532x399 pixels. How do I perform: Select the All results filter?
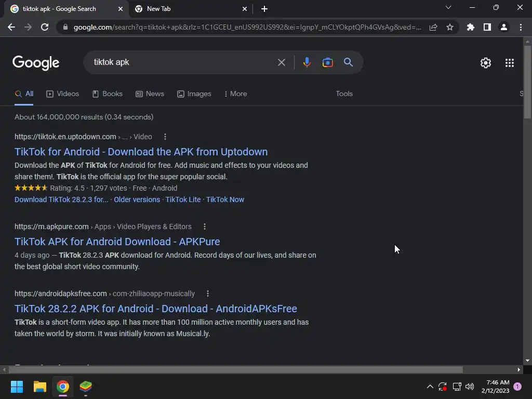24,94
